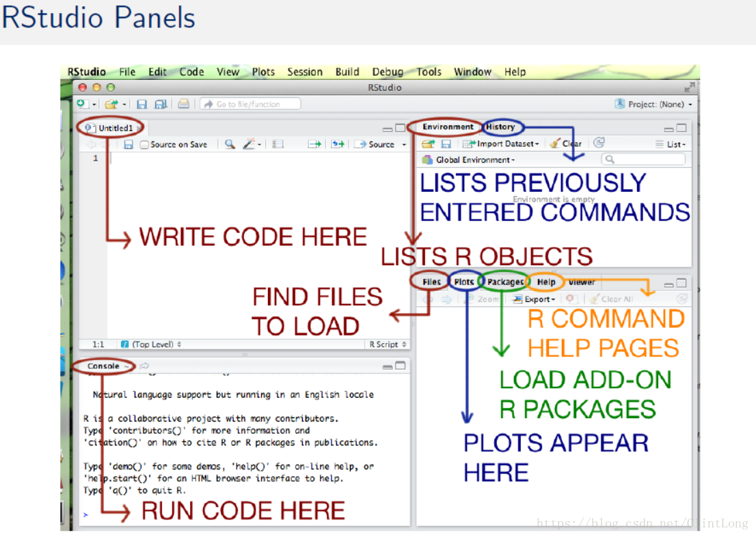Open the recent files dropdown arrow beside Open
The width and height of the screenshot is (756, 537).
(124, 105)
